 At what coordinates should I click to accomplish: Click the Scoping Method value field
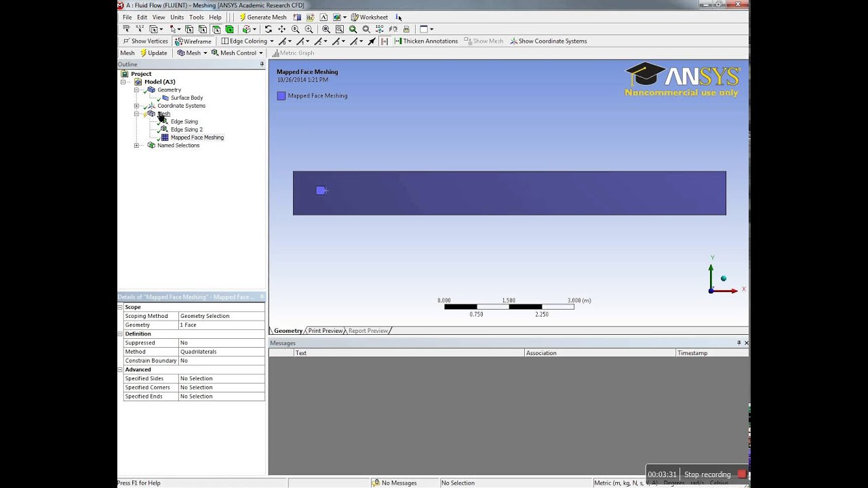pos(221,316)
